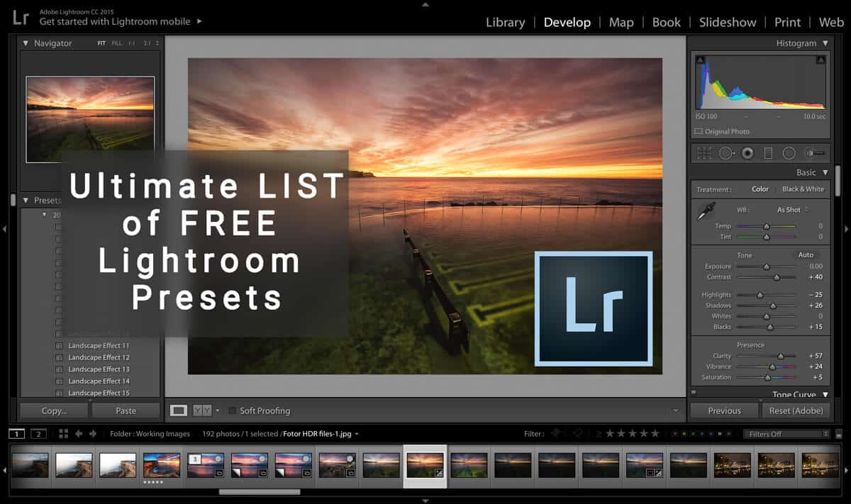Switch to main window display 1
851x504 pixels.
tap(16, 434)
